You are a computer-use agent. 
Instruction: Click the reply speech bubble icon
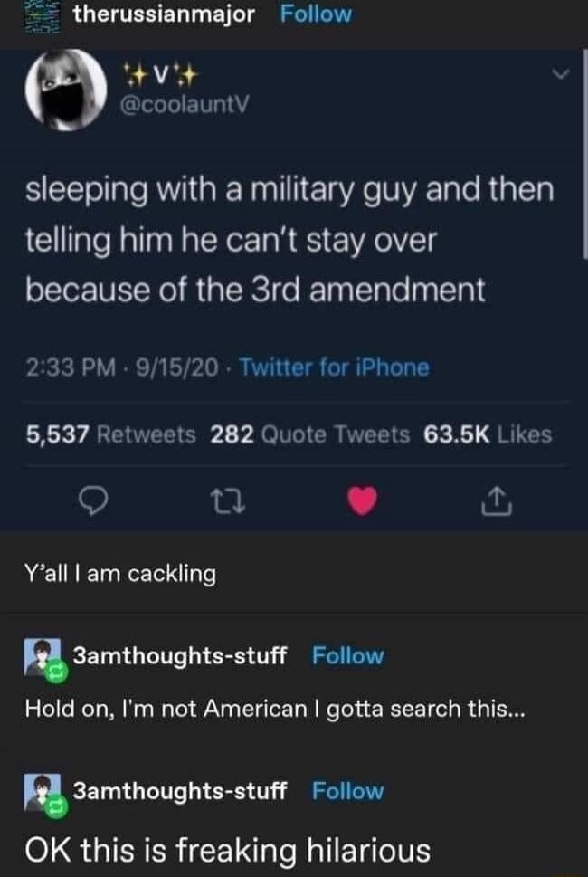coord(91,501)
